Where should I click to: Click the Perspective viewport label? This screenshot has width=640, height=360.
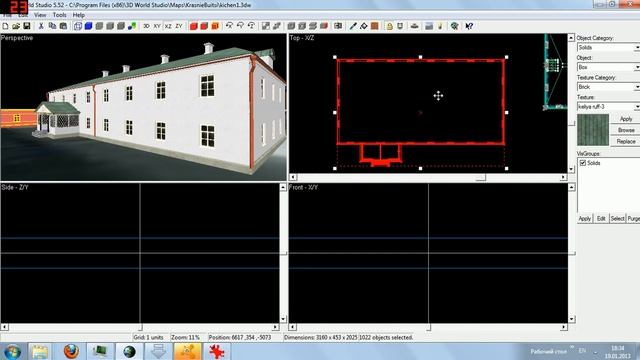[x=17, y=38]
